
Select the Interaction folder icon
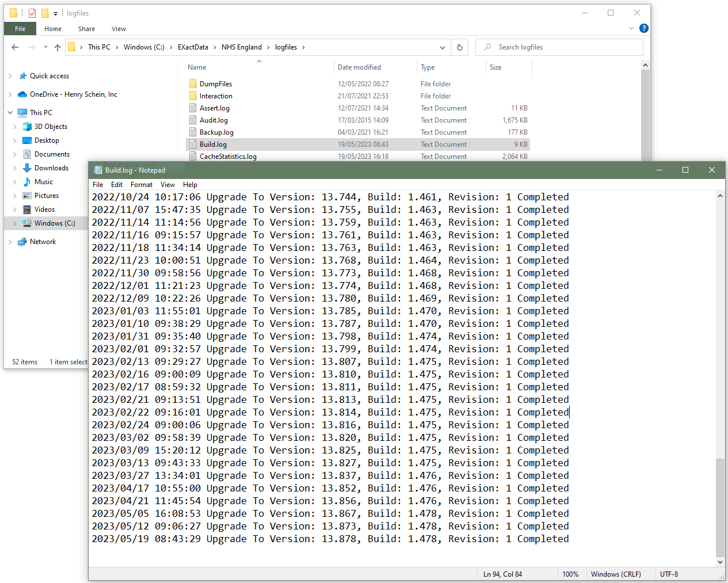tap(193, 96)
